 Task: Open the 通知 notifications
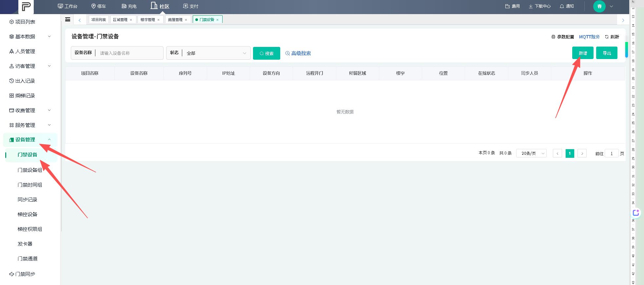coord(567,6)
